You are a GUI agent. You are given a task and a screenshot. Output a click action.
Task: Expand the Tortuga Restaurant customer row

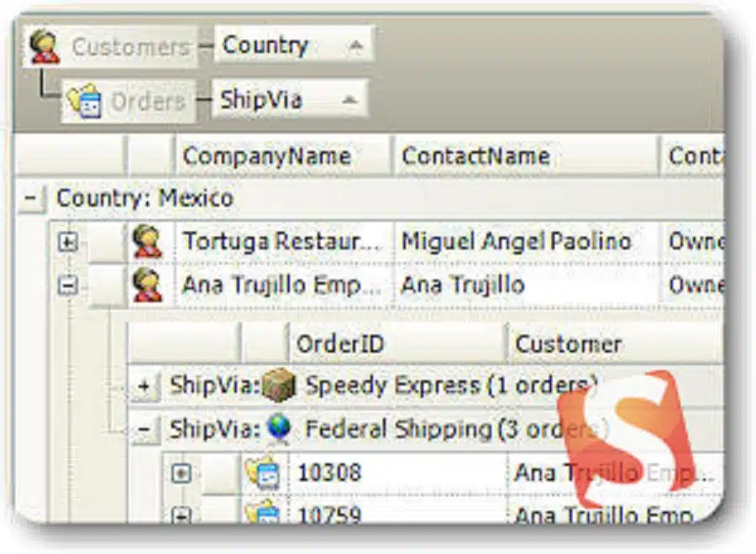coord(67,242)
